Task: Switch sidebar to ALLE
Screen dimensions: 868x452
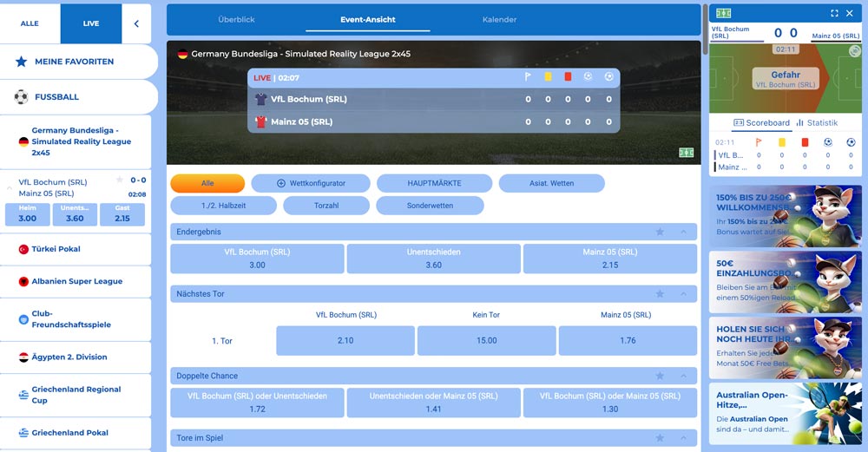Action: click(30, 23)
